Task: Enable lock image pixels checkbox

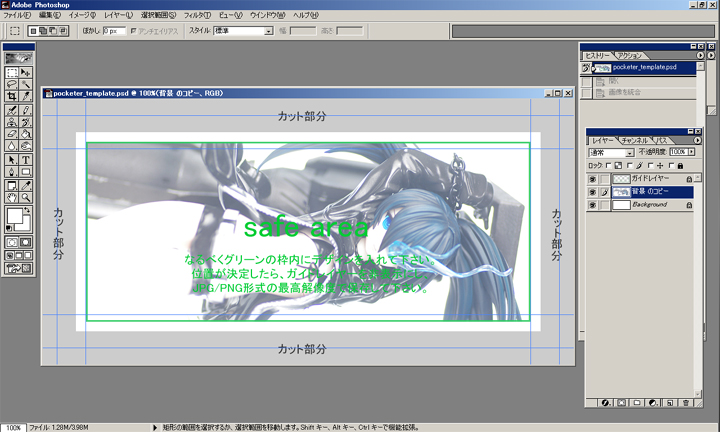Action: [x=630, y=165]
